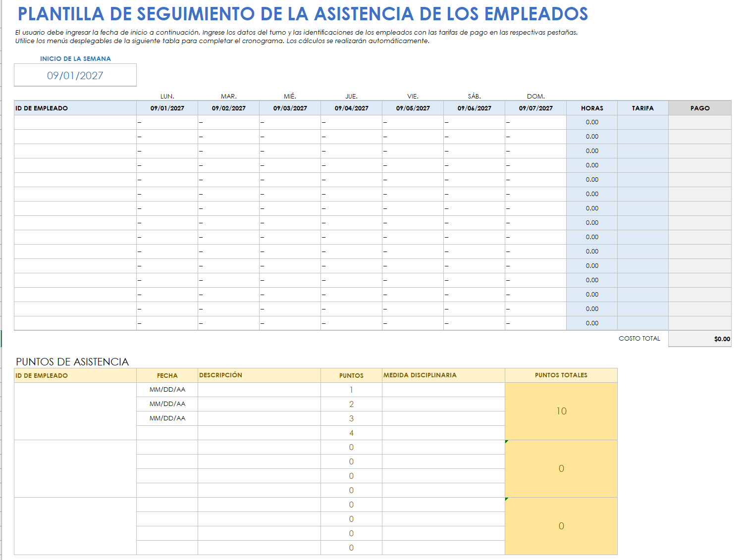The image size is (746, 560).
Task: Click the points cell showing 1
Action: click(x=352, y=390)
